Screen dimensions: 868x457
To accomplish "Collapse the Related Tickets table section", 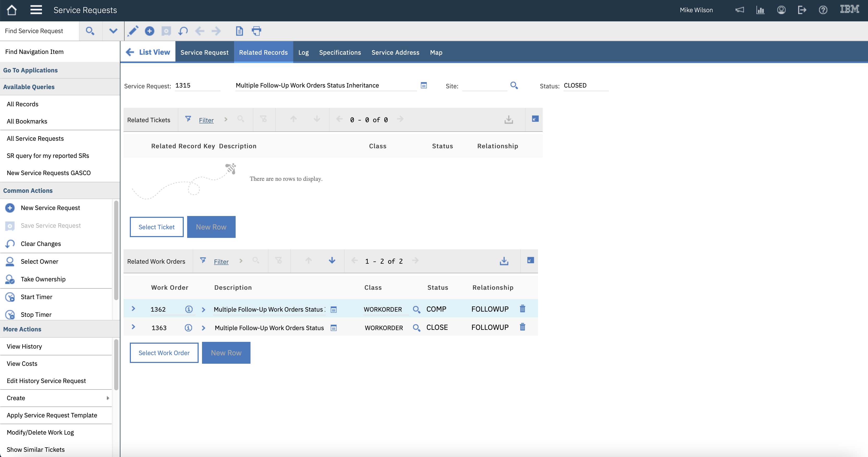I will pos(535,119).
